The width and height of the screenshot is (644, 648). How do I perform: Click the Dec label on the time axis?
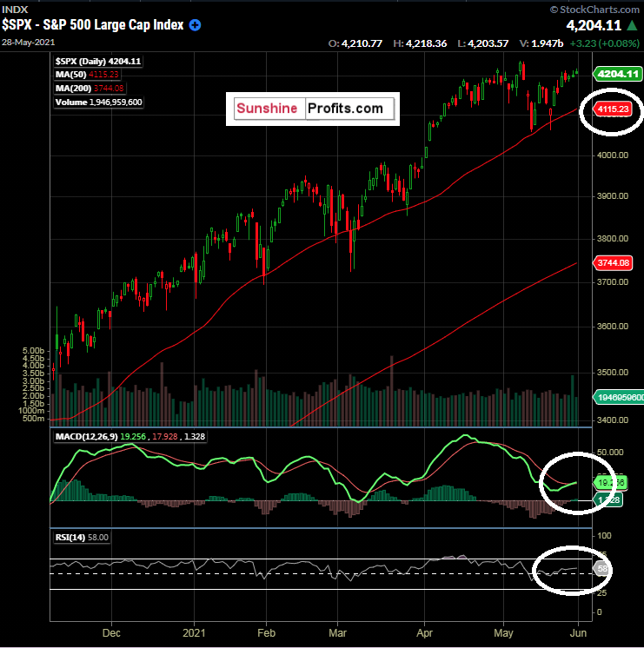(111, 632)
